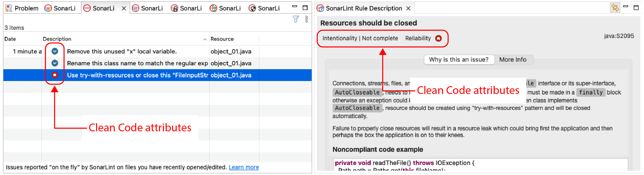The width and height of the screenshot is (644, 175).
Task: Open the SonarLint tab with tree icon
Action: (225, 8)
